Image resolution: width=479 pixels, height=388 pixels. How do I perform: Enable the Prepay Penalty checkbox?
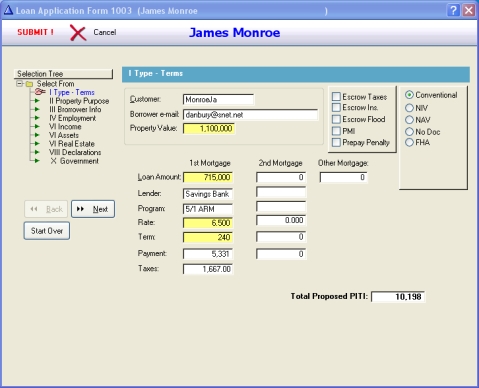336,142
